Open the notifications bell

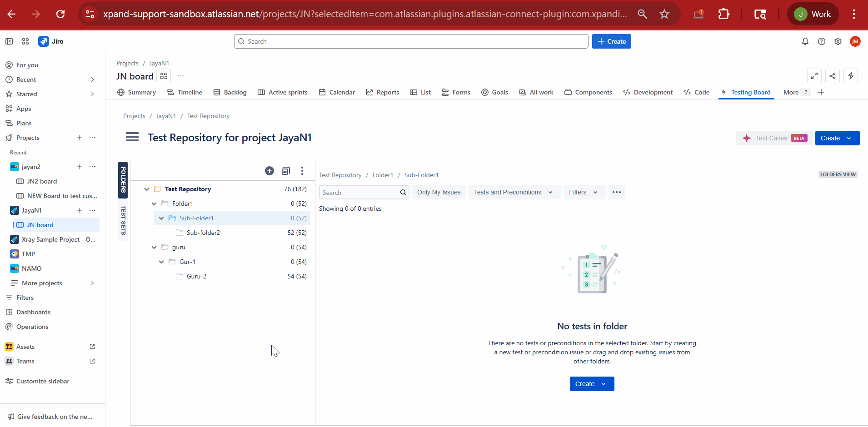point(805,41)
